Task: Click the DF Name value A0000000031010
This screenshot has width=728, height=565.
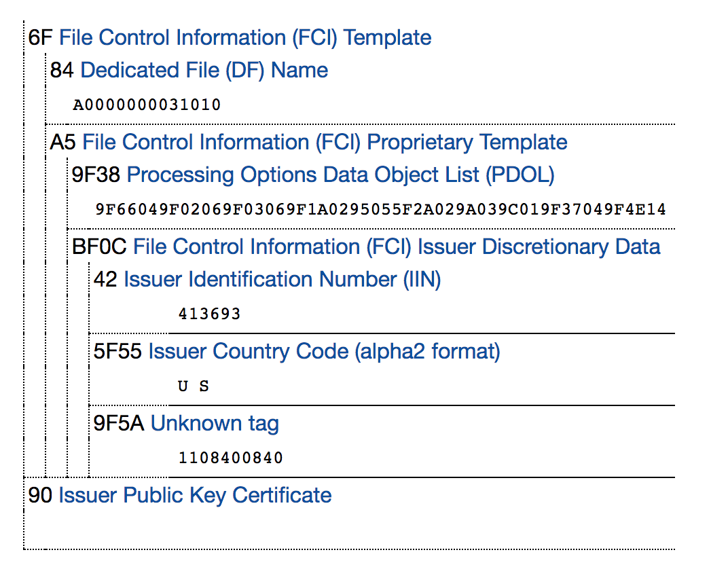Action: pos(147,105)
